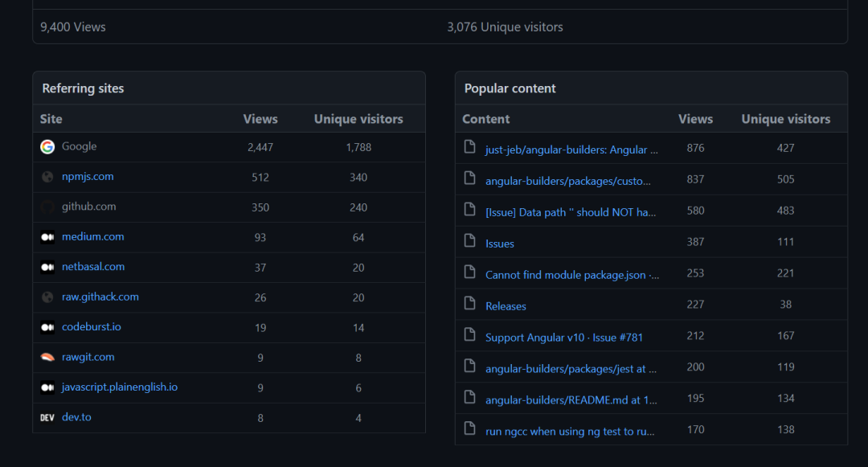
Task: Open the [Issue] Data path link
Action: 571,212
